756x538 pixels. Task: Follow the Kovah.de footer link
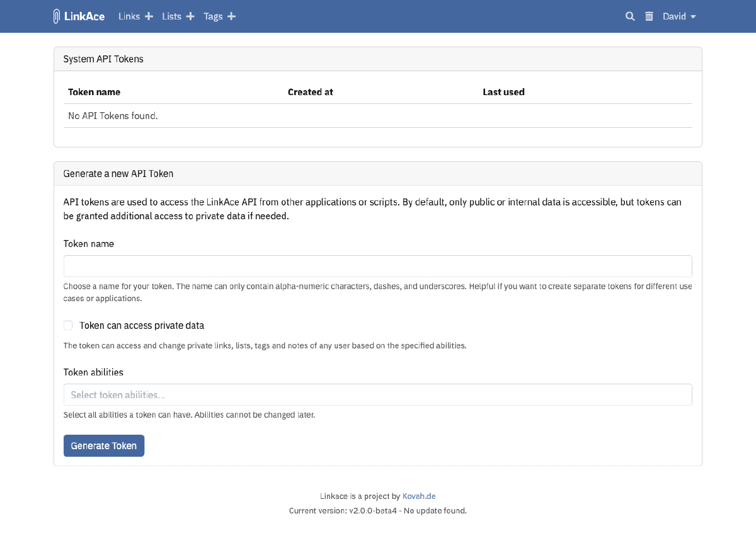[x=419, y=496]
